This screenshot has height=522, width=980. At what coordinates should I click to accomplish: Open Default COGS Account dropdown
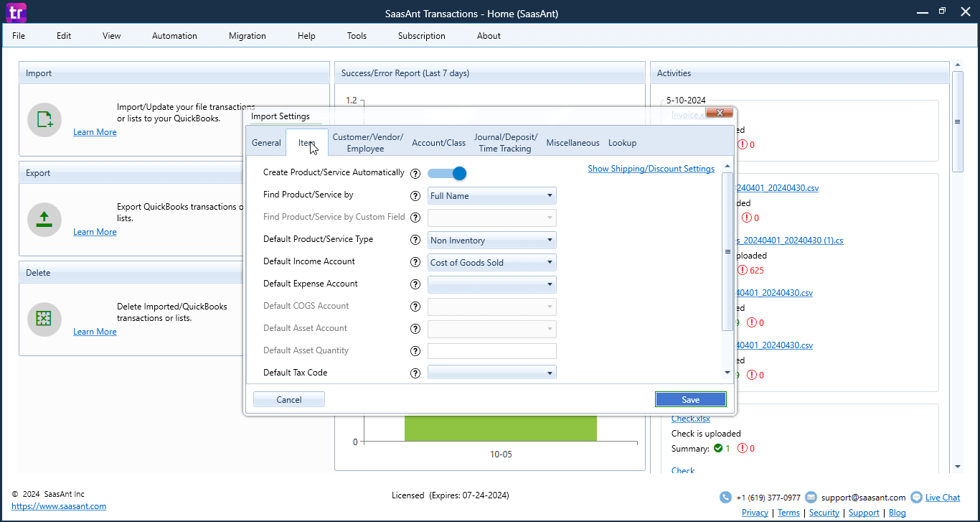click(492, 307)
